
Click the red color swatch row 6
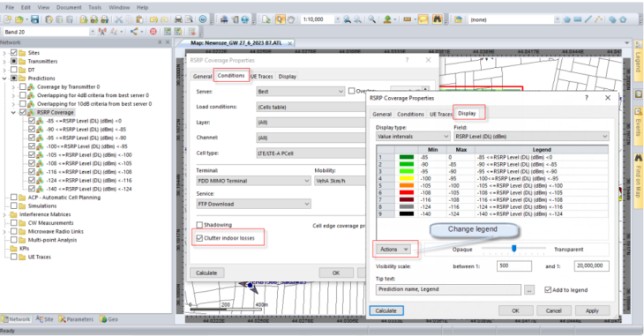[x=406, y=192]
